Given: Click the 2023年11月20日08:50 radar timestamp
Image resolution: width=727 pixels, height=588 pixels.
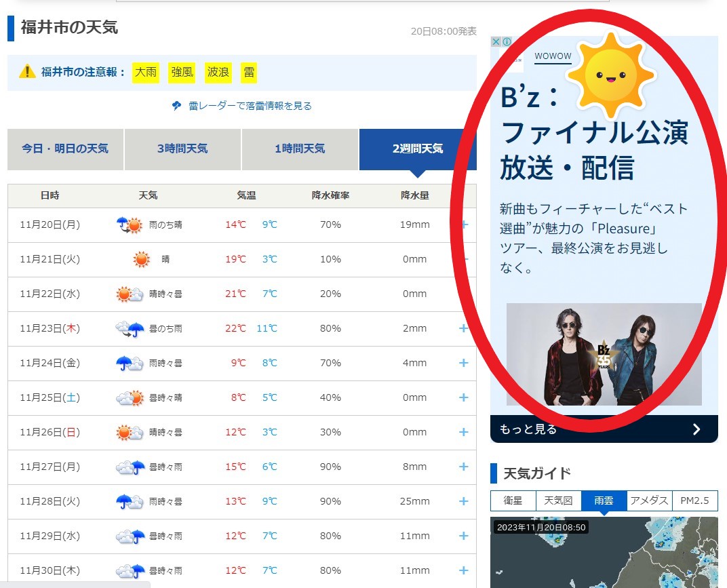Looking at the screenshot, I should [x=541, y=527].
